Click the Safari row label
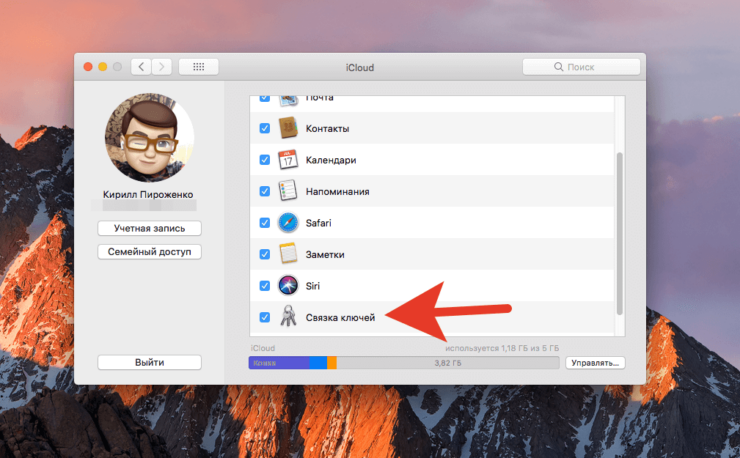The width and height of the screenshot is (740, 458). click(x=319, y=223)
